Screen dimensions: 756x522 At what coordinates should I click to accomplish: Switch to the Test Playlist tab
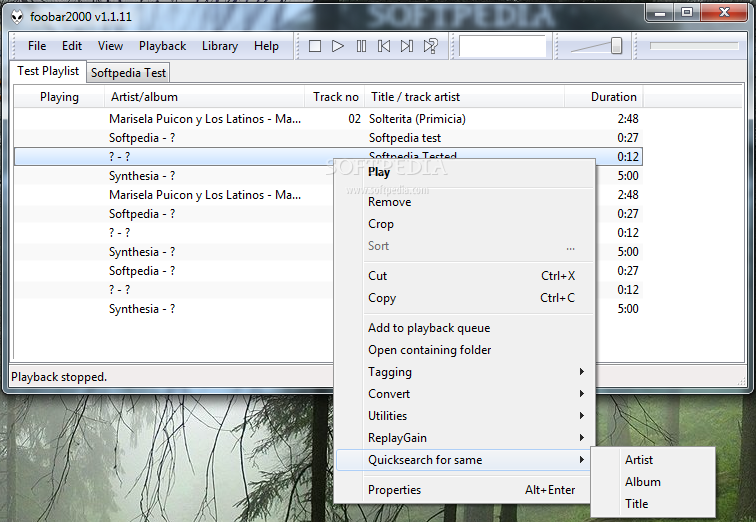pos(48,71)
